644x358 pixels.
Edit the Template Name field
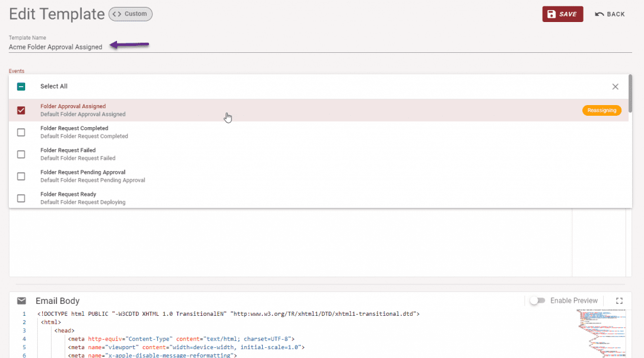320,47
